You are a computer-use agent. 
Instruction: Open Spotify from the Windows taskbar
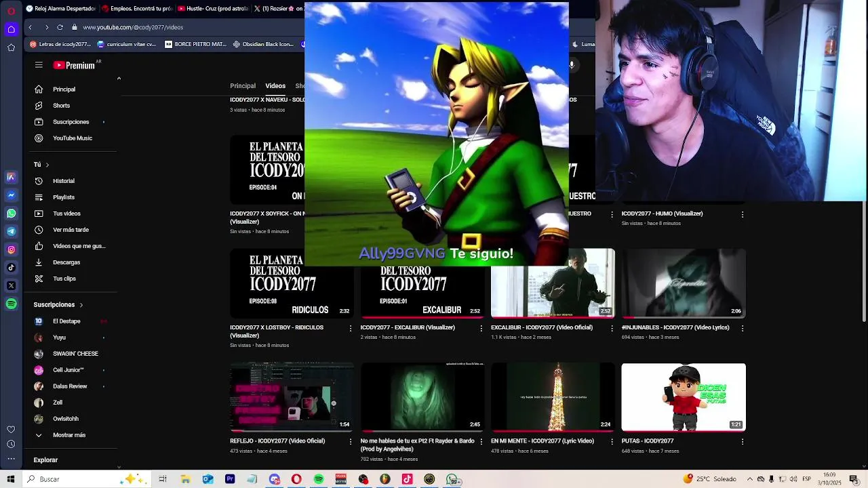click(319, 479)
